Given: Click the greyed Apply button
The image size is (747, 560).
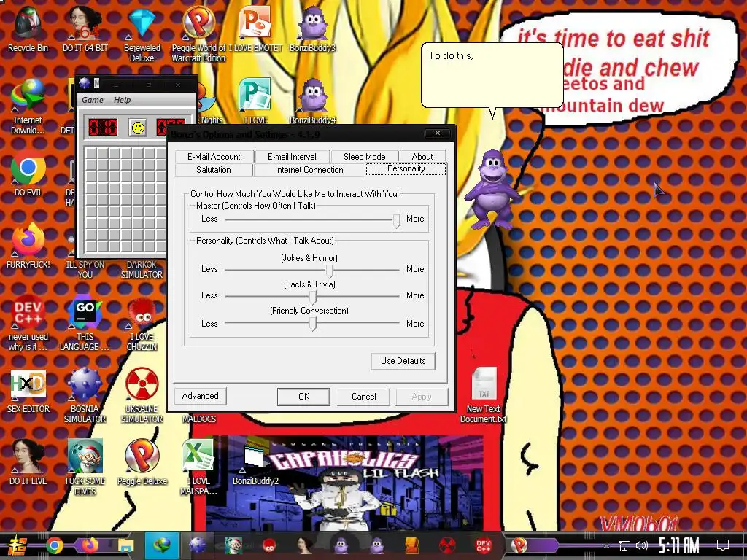Looking at the screenshot, I should click(x=422, y=397).
